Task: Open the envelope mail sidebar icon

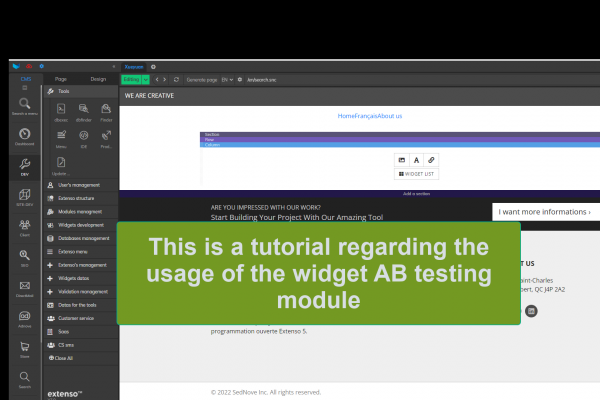Action: pyautogui.click(x=24, y=286)
